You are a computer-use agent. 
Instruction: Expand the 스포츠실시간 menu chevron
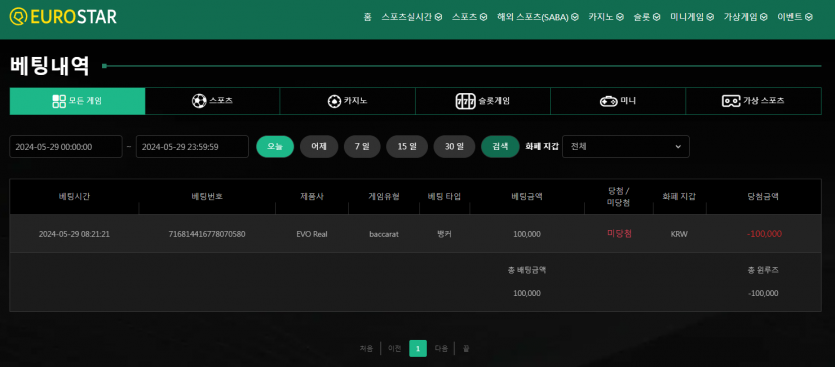[438, 17]
